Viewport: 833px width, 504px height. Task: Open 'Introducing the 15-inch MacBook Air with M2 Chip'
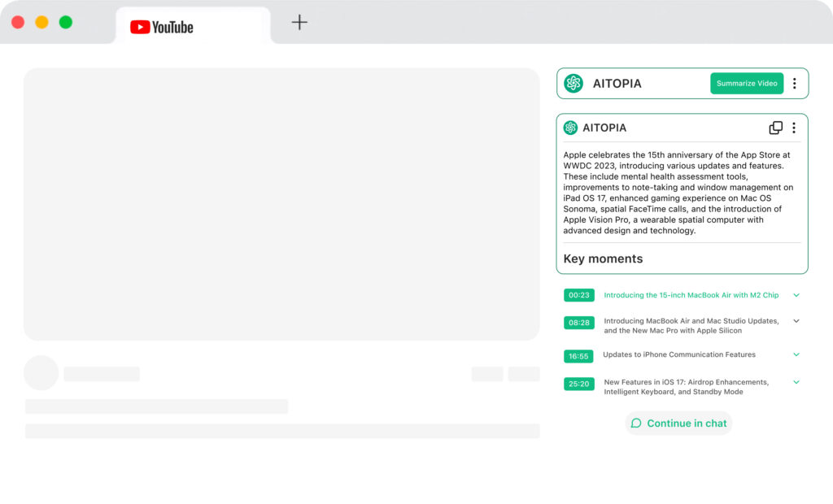[691, 295]
